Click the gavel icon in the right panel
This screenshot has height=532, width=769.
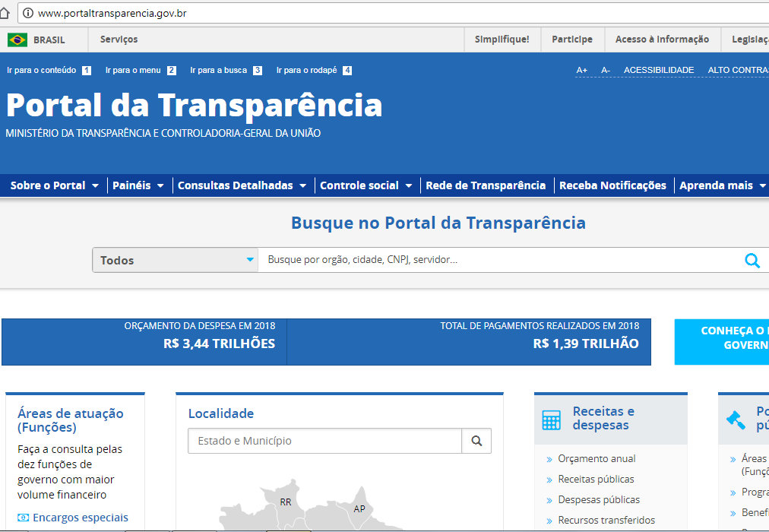pos(736,420)
